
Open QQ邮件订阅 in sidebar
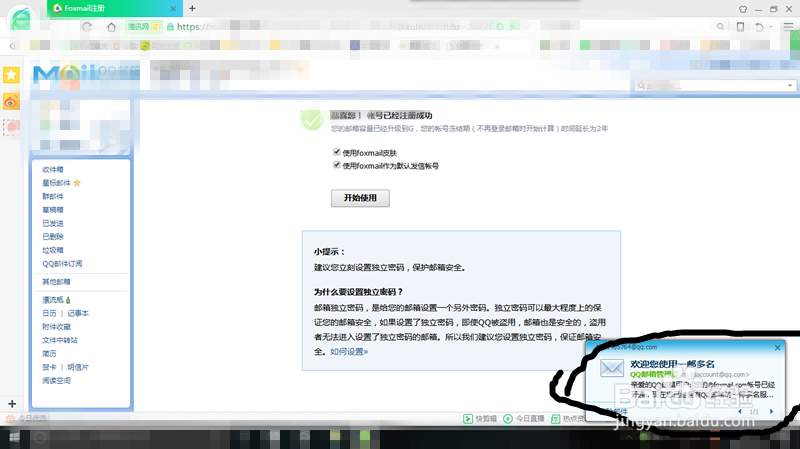pyautogui.click(x=62, y=264)
